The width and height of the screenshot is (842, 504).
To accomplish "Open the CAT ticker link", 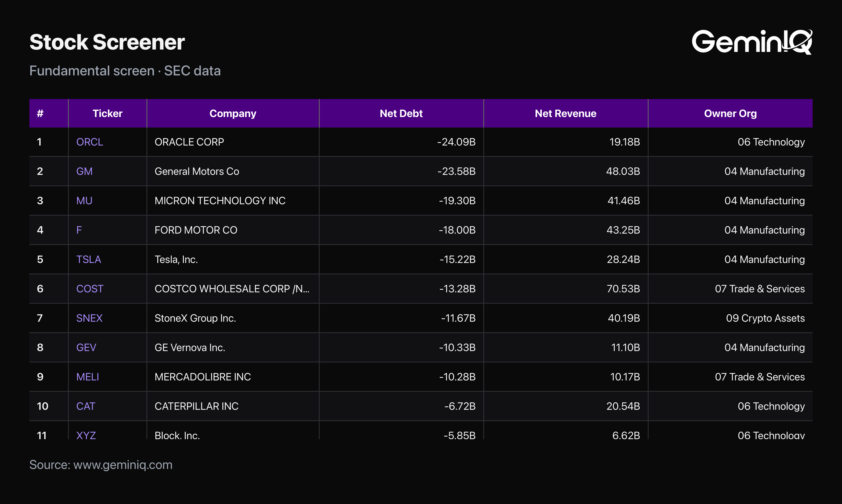I will 86,406.
